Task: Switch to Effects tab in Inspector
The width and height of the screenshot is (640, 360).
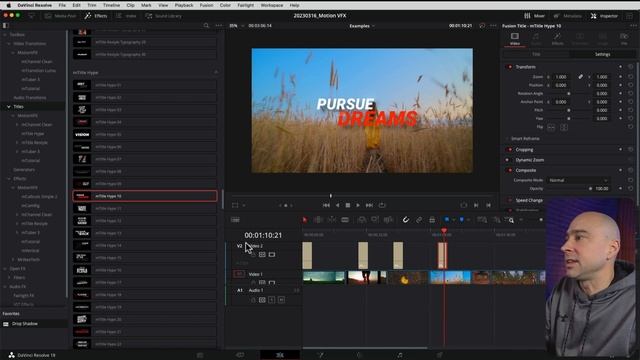Action: 557,39
